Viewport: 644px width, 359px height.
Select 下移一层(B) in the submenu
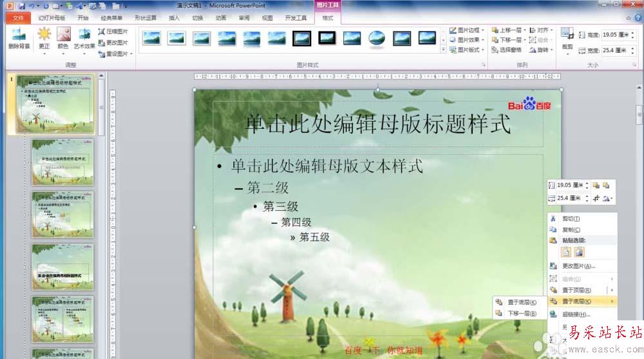[520, 313]
